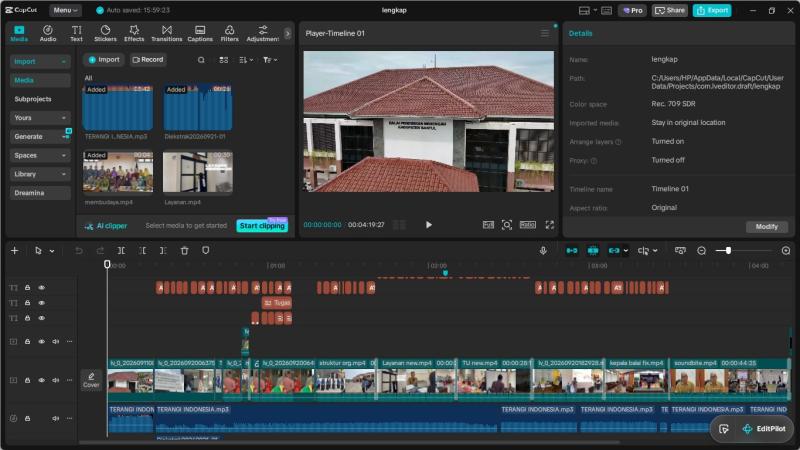Viewport: 800px width, 450px height.
Task: Open the Text tab
Action: click(x=76, y=33)
